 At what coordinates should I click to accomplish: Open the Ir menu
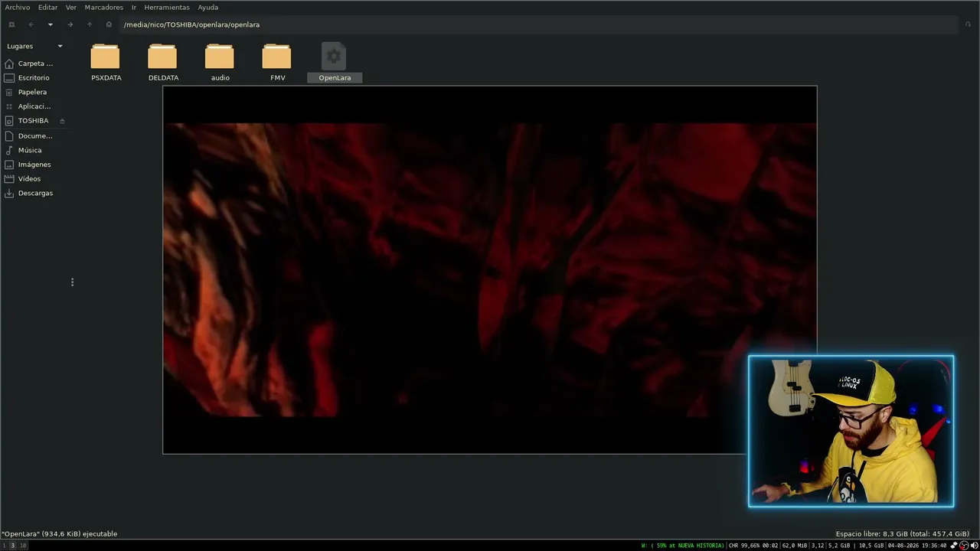(x=134, y=8)
